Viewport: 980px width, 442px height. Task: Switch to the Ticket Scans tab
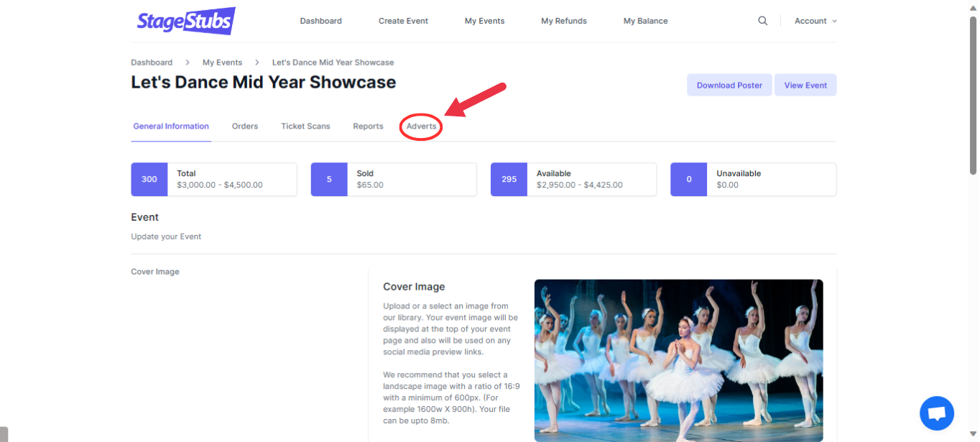point(305,126)
